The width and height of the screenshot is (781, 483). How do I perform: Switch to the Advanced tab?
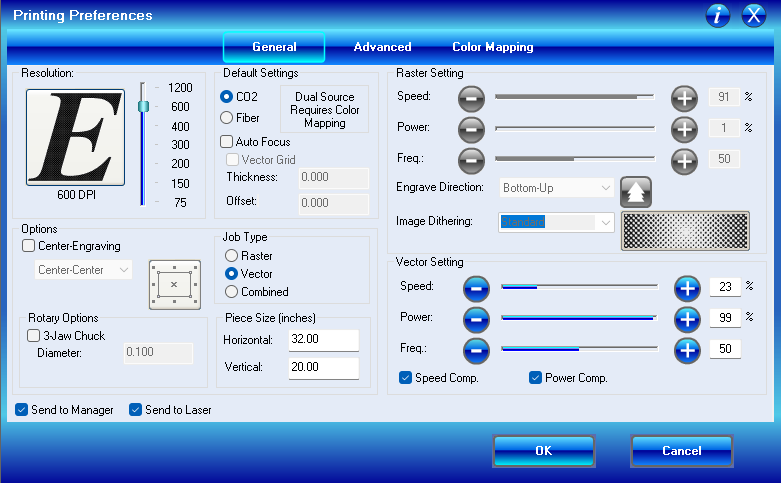383,47
